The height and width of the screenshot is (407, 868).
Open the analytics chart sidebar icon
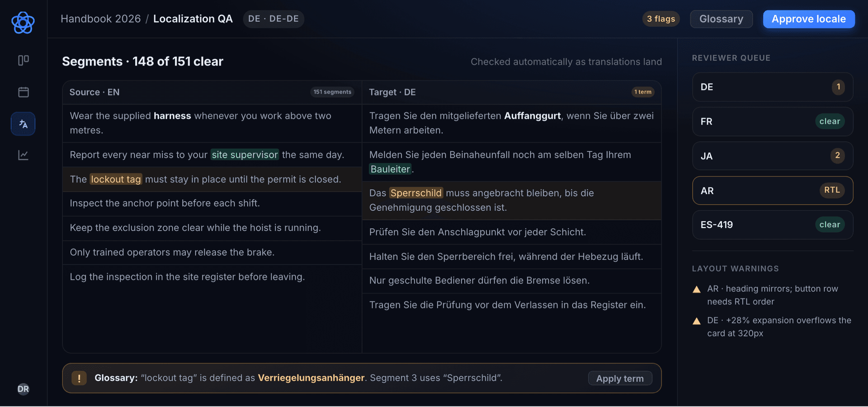[23, 155]
